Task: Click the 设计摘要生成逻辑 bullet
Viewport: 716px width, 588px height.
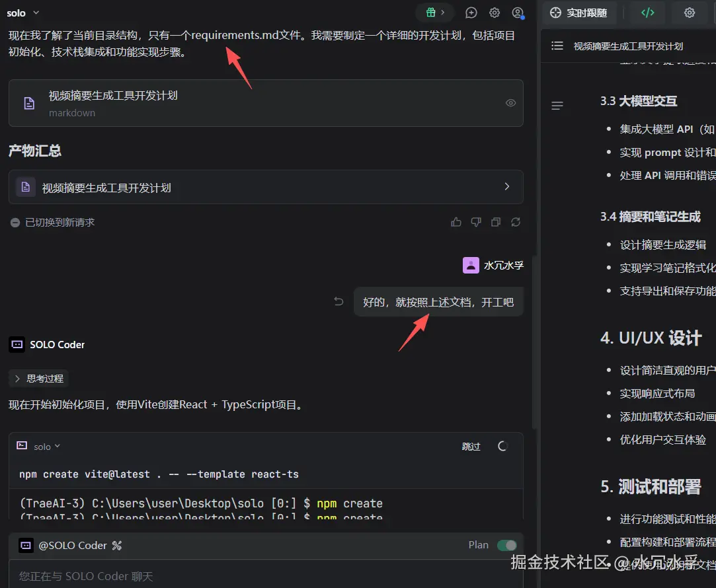Action: pos(662,245)
